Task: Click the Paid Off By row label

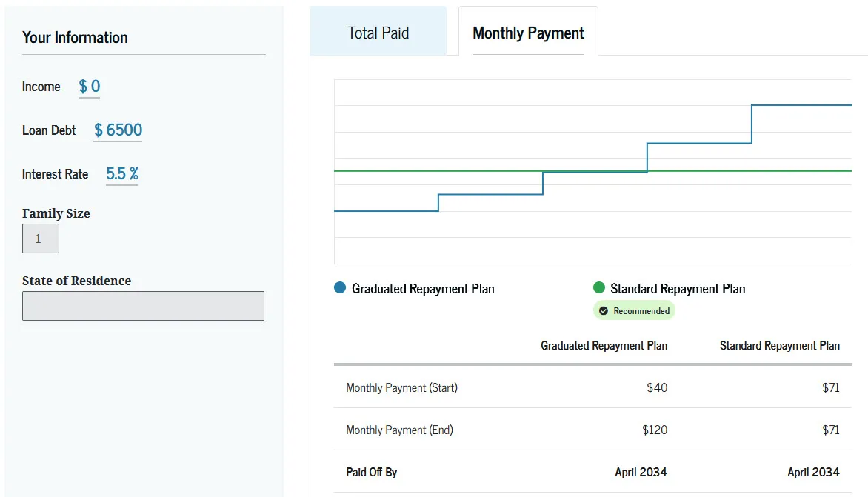Action: pos(370,472)
